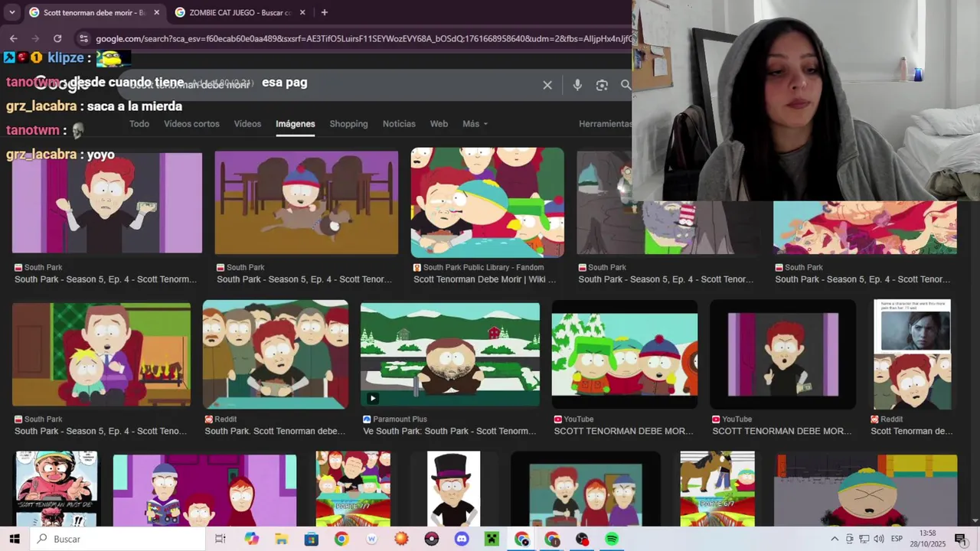The width and height of the screenshot is (980, 551).
Task: Close the 'Scott tenorman debe morir' tab
Action: [157, 12]
